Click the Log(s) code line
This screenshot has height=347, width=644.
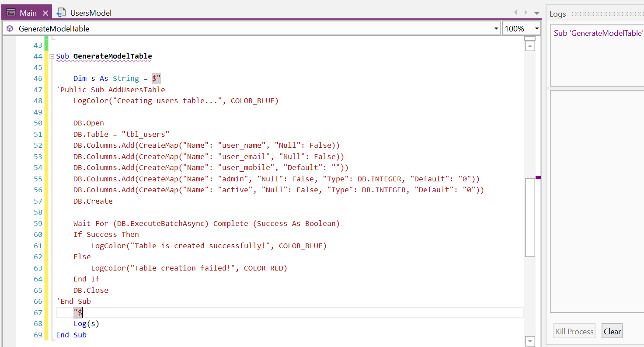pyautogui.click(x=87, y=324)
